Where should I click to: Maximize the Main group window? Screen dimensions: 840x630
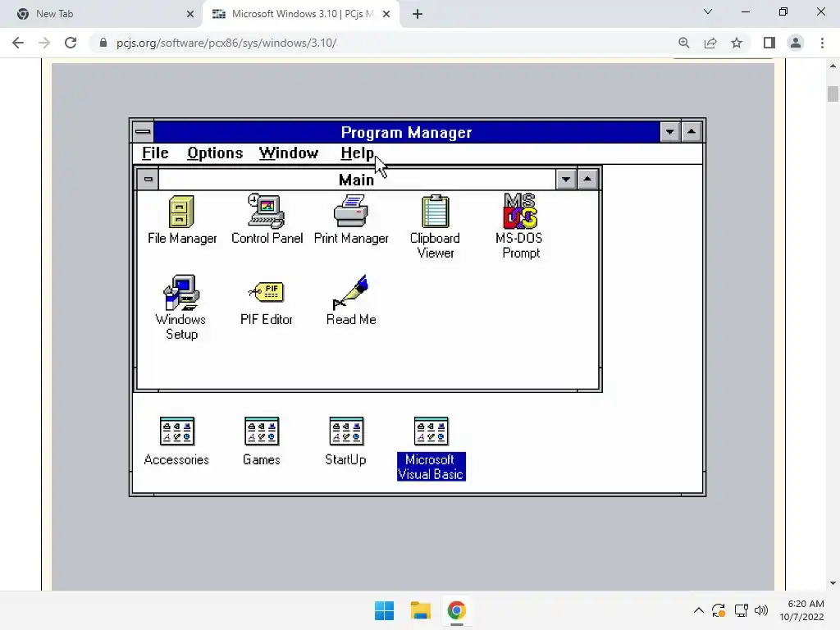[x=587, y=180]
